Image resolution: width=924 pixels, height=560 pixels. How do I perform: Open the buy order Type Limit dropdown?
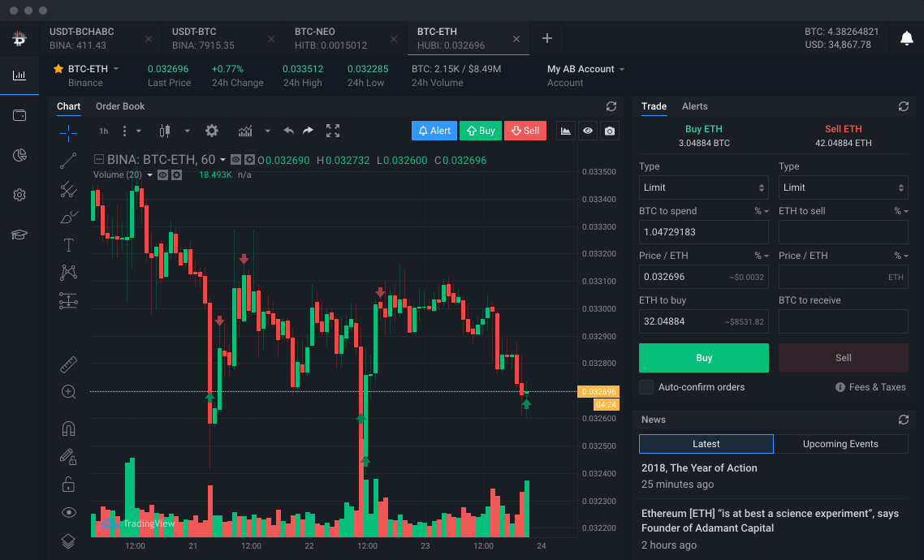[x=704, y=187]
